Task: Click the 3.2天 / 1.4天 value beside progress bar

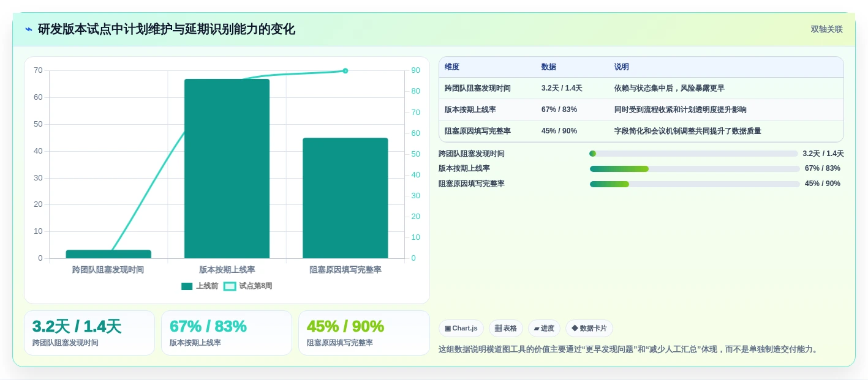Action: pos(823,154)
